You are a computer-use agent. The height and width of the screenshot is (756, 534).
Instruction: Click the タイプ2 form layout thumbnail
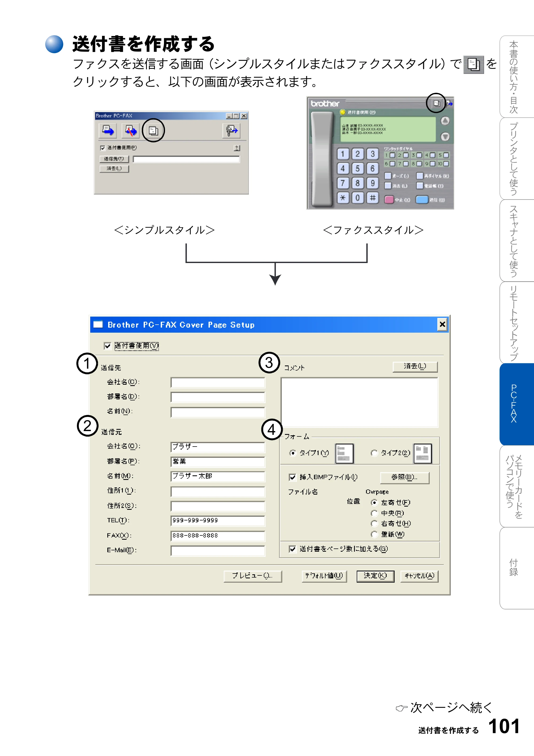coord(423,453)
